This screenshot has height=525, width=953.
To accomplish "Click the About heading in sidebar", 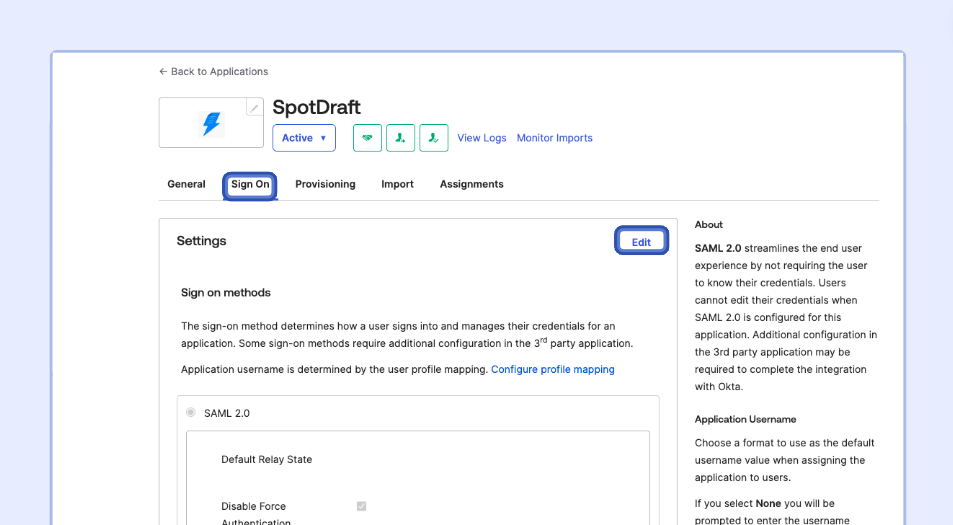I will click(x=709, y=224).
